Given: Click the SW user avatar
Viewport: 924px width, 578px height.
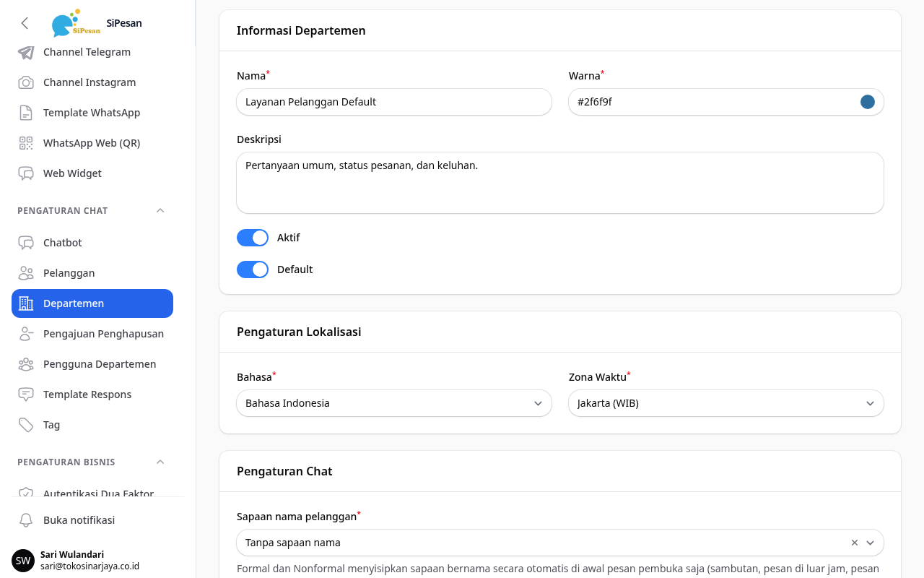Looking at the screenshot, I should click(23, 561).
